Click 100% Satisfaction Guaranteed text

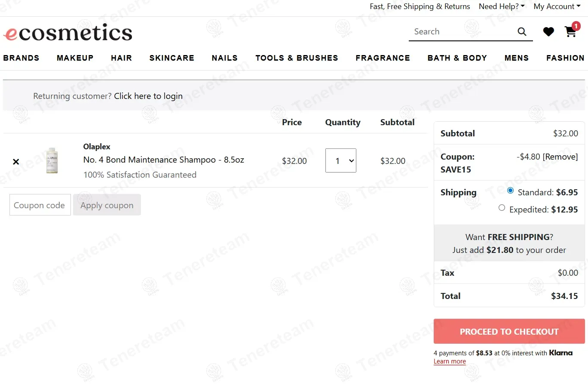click(140, 175)
